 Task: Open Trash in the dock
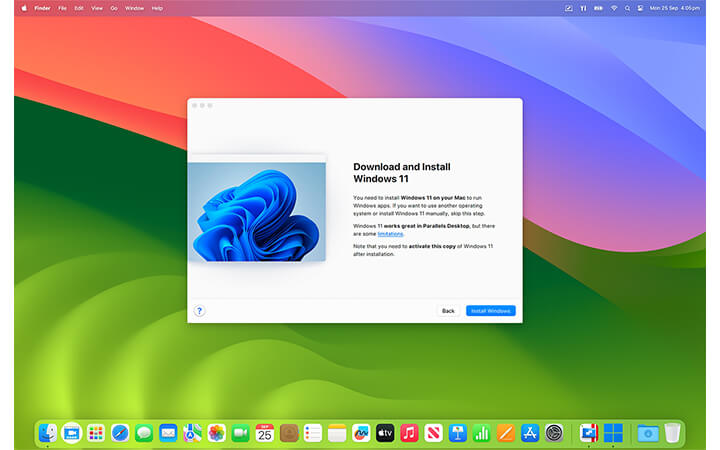(672, 433)
